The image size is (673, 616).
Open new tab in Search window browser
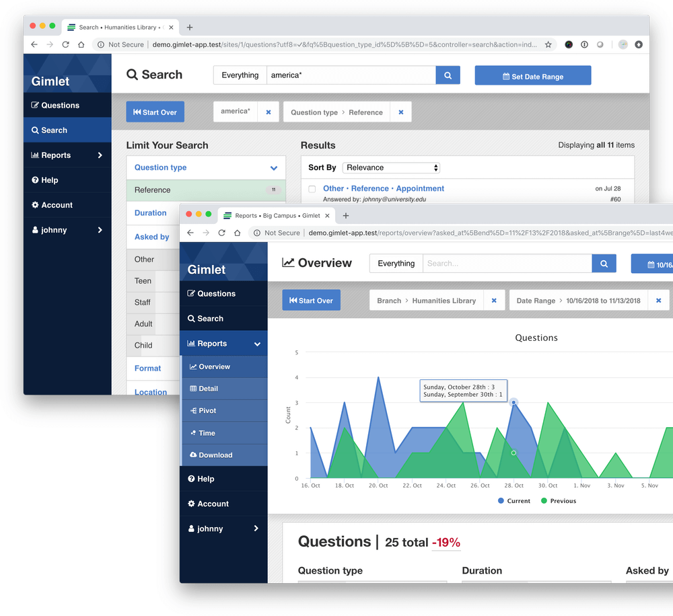(x=189, y=28)
